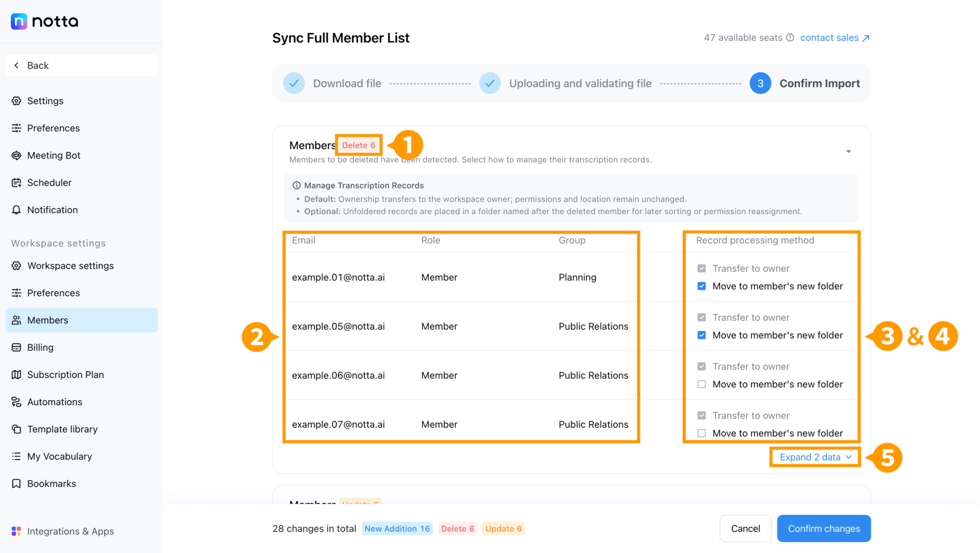Click the Back arrow icon
The image size is (980, 553).
pos(16,65)
